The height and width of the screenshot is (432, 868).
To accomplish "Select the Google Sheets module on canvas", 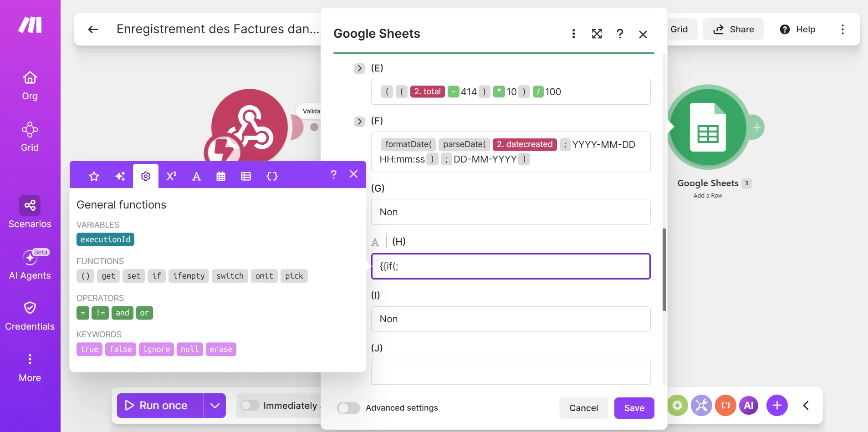I will click(708, 127).
